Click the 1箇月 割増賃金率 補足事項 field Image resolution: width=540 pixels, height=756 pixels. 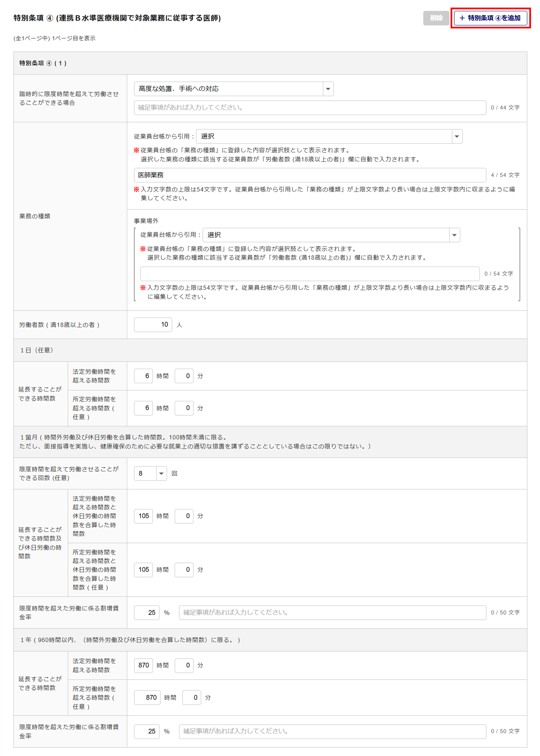[x=332, y=612]
